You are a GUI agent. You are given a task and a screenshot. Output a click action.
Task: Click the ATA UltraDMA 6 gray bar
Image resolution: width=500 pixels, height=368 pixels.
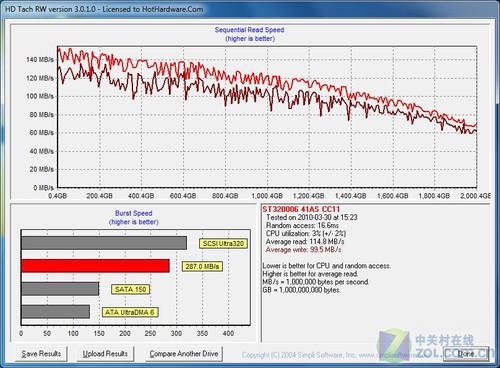(56, 312)
